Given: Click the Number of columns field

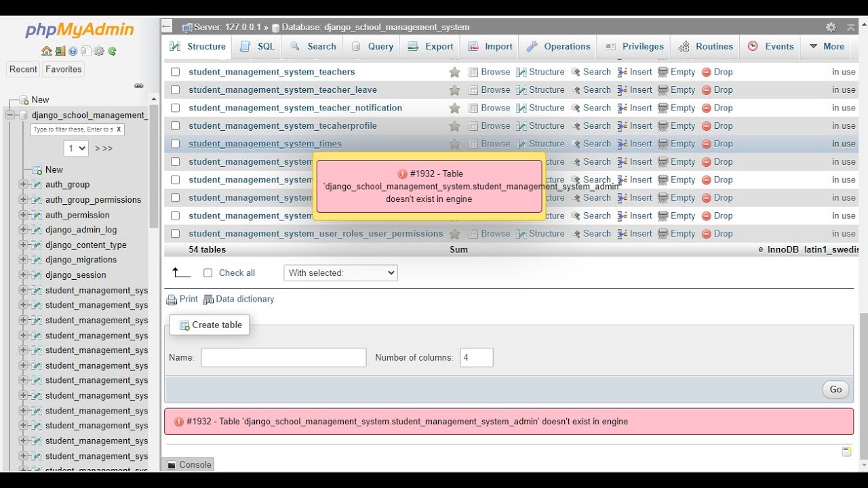Looking at the screenshot, I should pos(477,358).
